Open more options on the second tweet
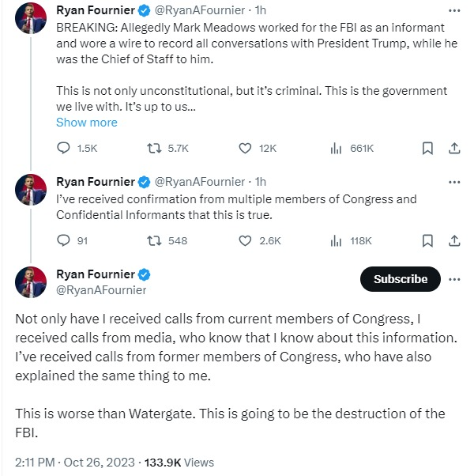The image size is (474, 476). (x=454, y=182)
